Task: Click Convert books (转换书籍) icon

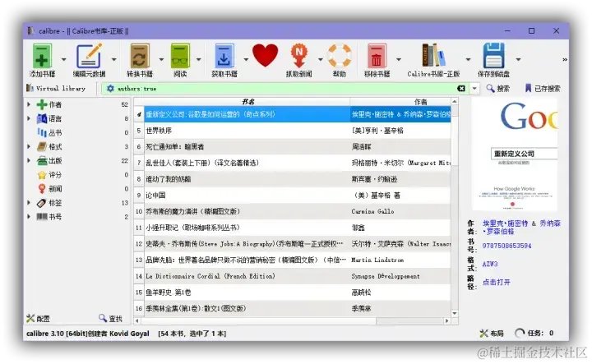Action: tap(140, 56)
